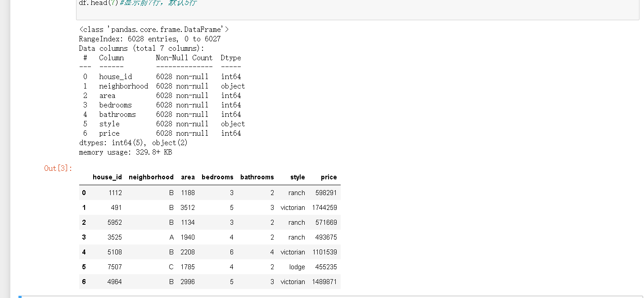
Task: Click row index 0 of the table
Action: coord(84,193)
